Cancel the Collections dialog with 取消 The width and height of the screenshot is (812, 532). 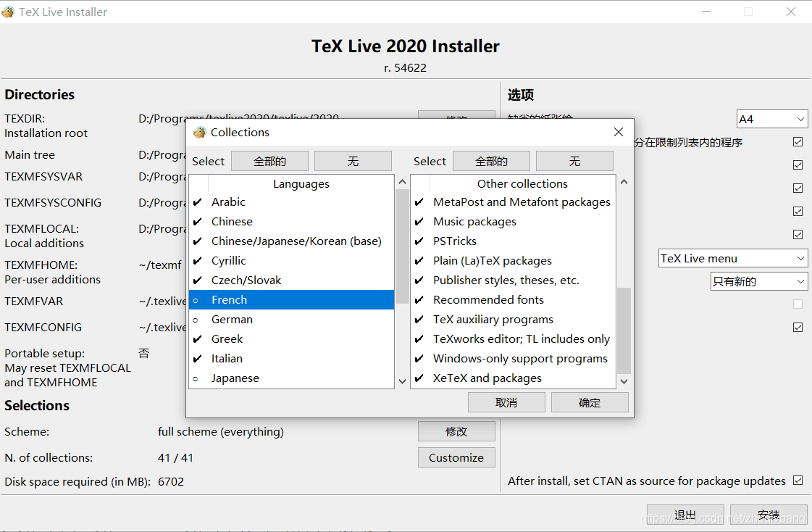[506, 402]
